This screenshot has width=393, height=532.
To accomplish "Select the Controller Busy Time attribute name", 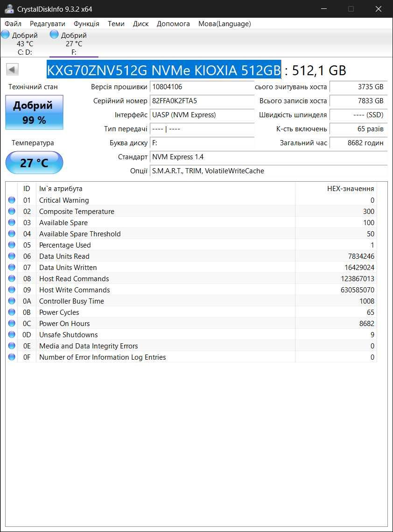I will click(71, 301).
